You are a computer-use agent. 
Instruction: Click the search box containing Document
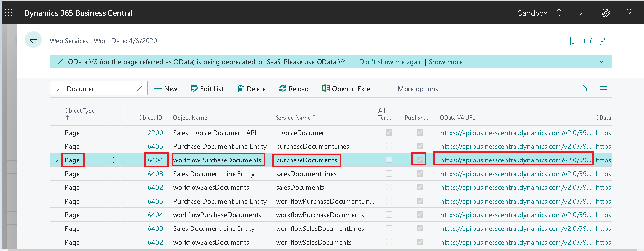[98, 89]
